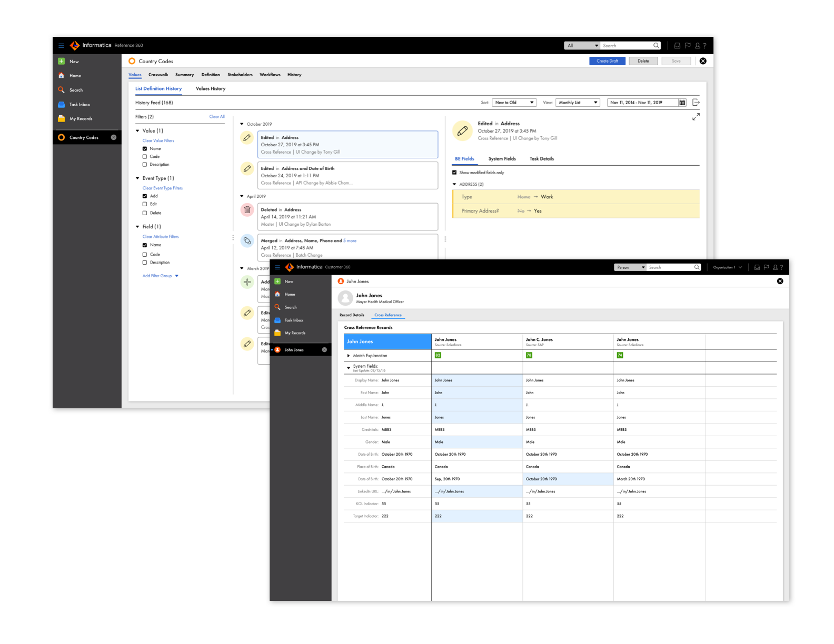Close the Country Codes sidebar tab
This screenshot has height=644, width=834.
click(114, 137)
